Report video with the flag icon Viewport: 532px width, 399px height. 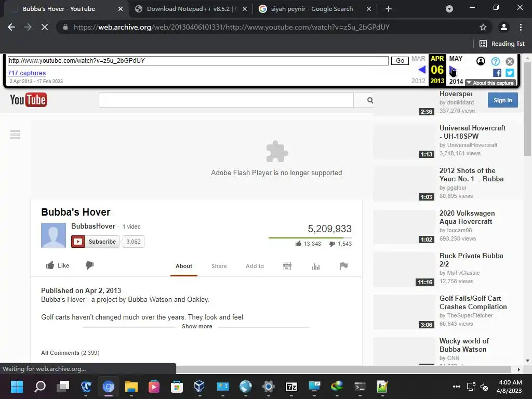click(x=344, y=265)
